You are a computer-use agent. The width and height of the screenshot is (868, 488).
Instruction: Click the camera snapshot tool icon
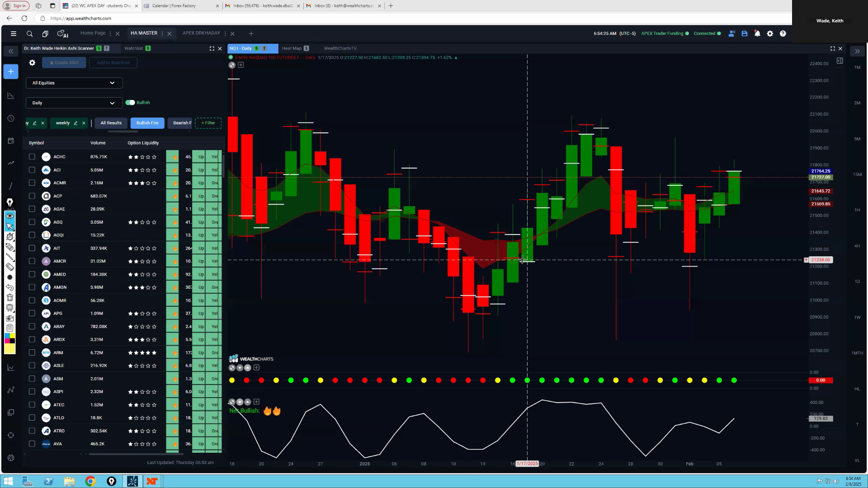pos(10,318)
